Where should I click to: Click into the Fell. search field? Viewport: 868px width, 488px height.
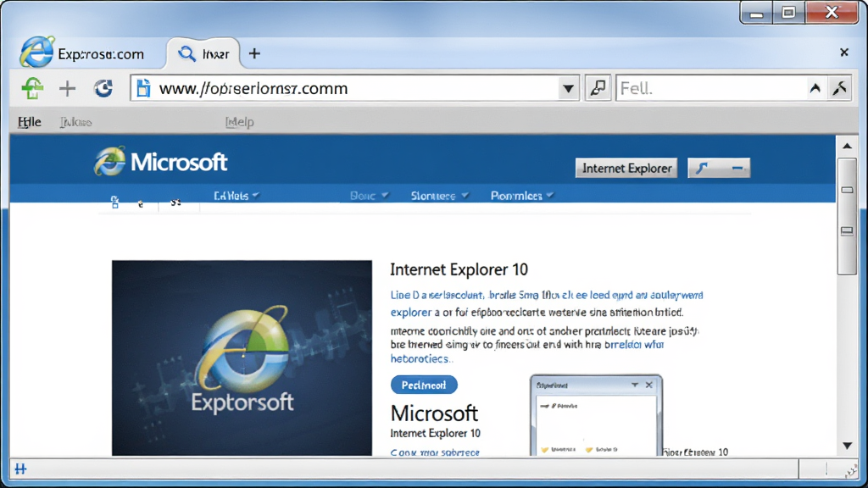tap(710, 88)
